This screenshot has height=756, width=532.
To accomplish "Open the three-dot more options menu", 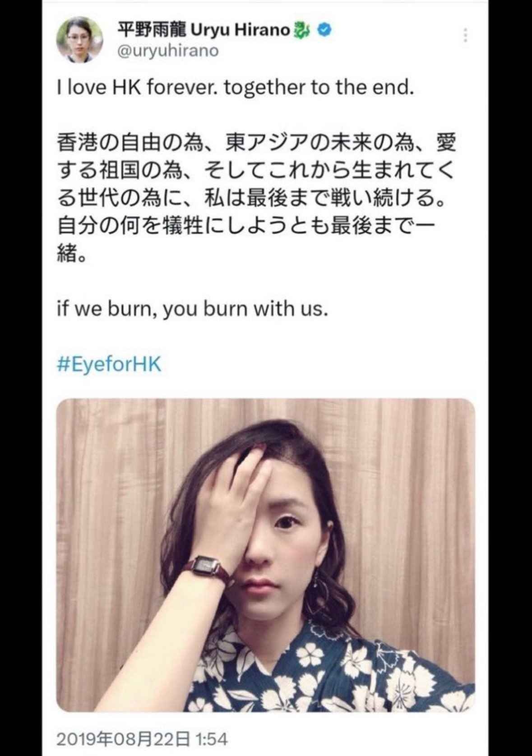I will [465, 34].
